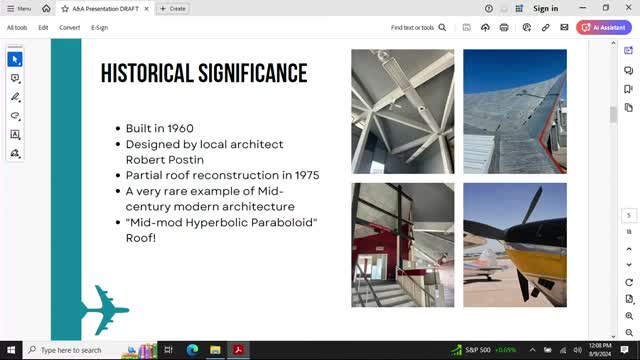Go to the Home icon
Image resolution: width=640 pixels, height=360 pixels.
[46, 9]
